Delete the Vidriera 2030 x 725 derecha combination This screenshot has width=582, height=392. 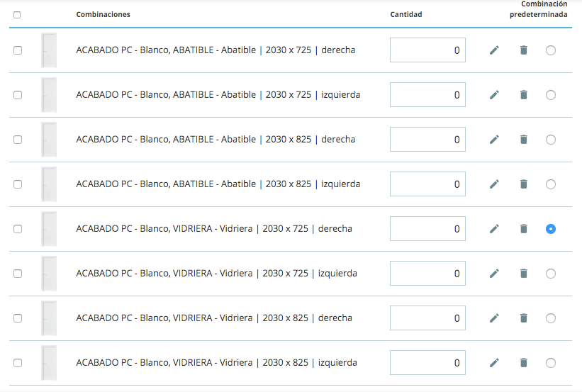(524, 229)
